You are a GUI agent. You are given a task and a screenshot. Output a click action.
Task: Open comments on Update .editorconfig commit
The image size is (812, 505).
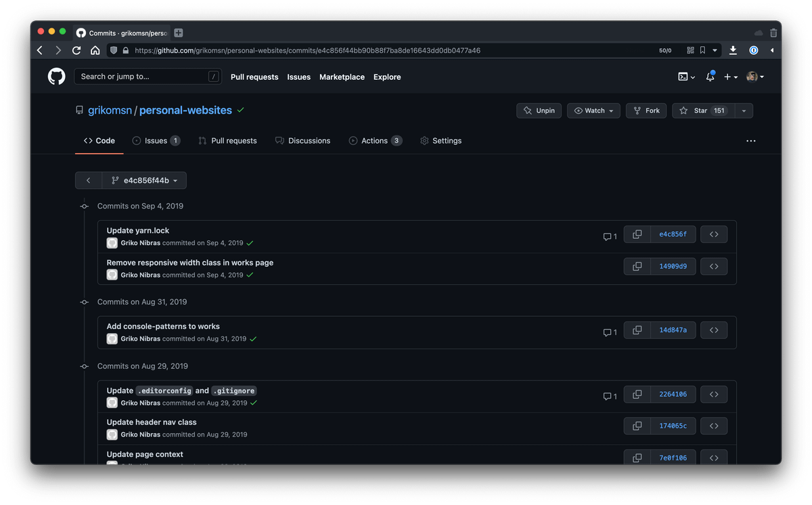coord(610,396)
